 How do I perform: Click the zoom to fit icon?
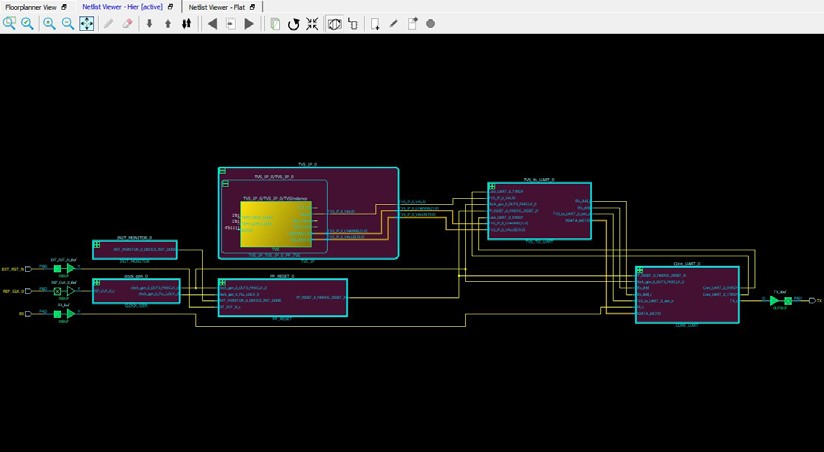[x=86, y=23]
